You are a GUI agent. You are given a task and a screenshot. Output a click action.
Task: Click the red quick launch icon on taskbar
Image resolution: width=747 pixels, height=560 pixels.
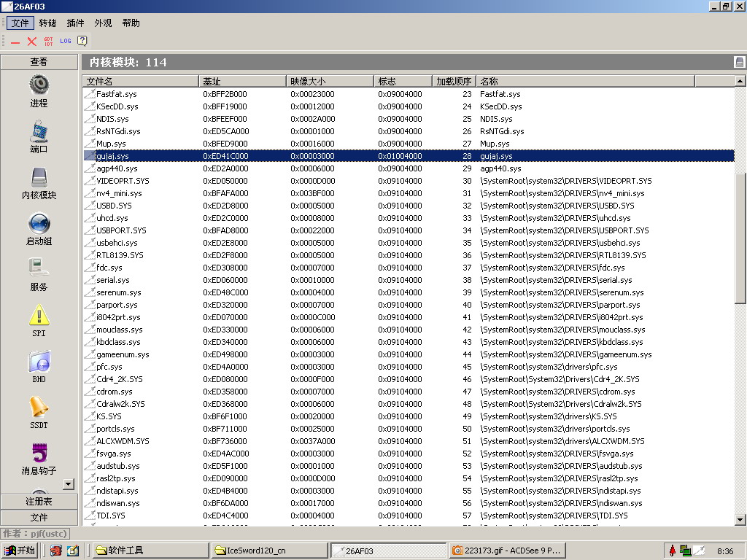[x=56, y=551]
